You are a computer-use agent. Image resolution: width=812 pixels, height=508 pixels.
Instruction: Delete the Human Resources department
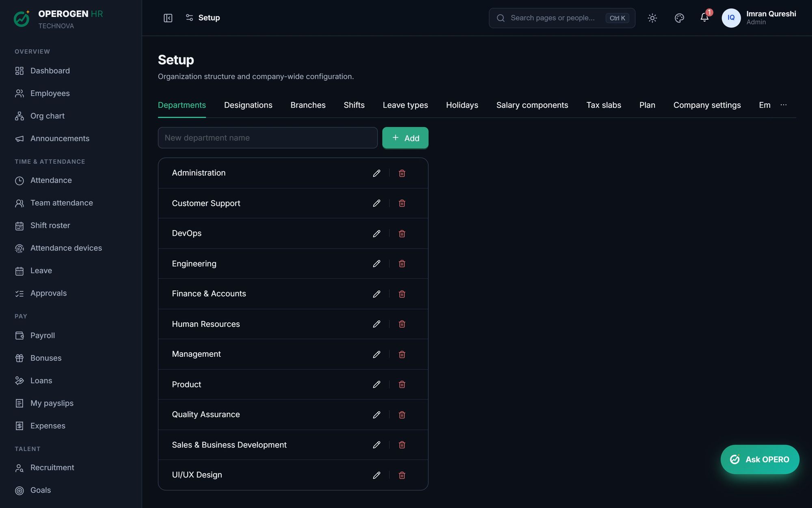(x=402, y=324)
